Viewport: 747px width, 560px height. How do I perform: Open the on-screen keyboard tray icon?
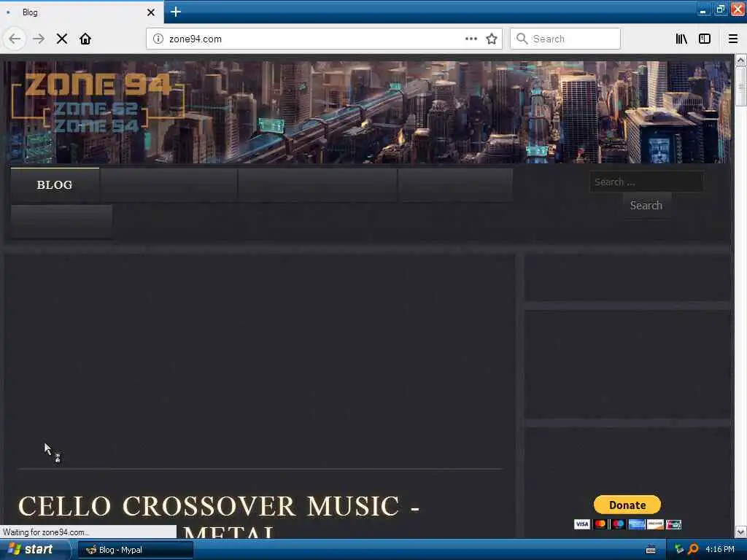tap(651, 550)
